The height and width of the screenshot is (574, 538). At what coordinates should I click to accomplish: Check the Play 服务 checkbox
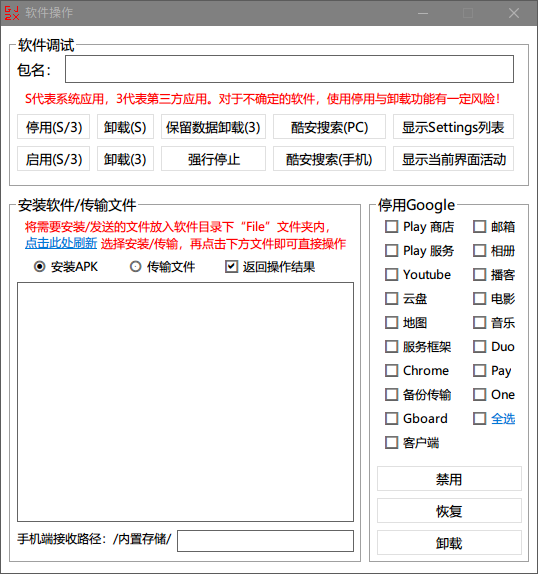coord(392,251)
